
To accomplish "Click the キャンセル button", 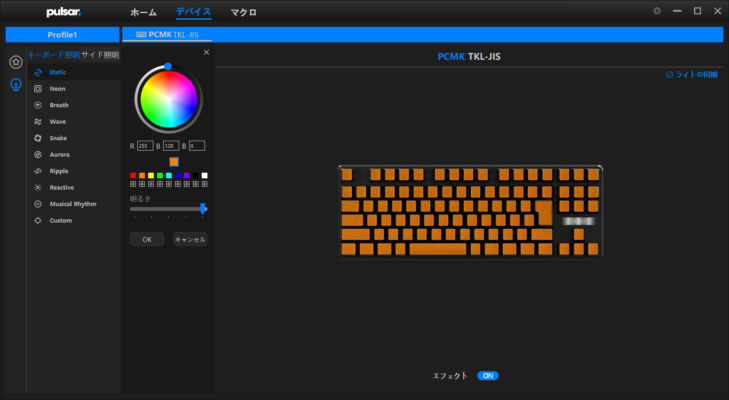I will click(x=190, y=240).
